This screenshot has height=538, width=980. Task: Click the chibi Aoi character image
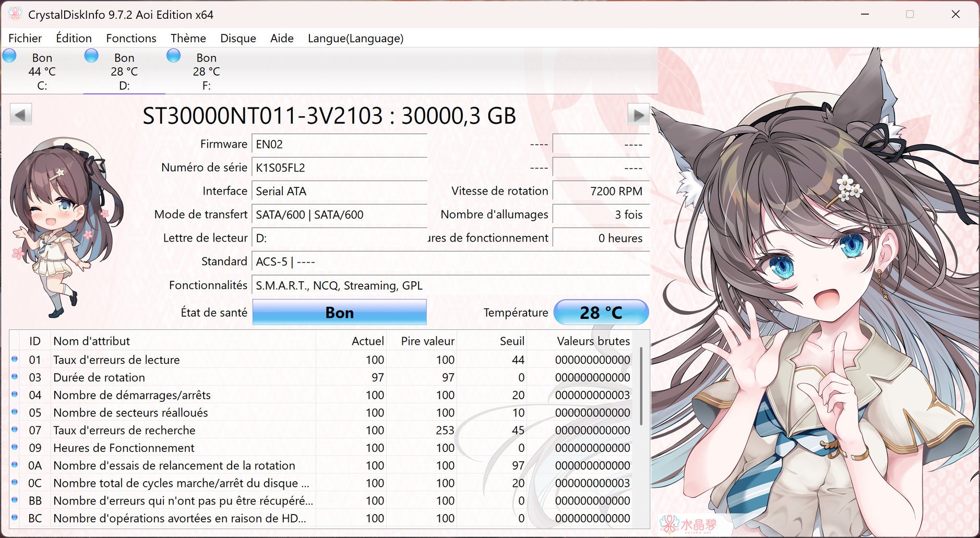tap(67, 227)
